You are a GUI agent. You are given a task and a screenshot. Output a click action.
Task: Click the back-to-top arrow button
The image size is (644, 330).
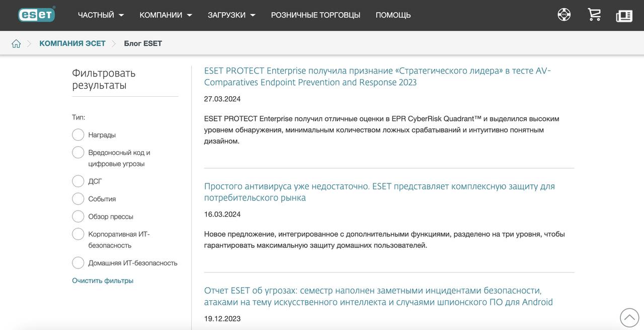629,317
